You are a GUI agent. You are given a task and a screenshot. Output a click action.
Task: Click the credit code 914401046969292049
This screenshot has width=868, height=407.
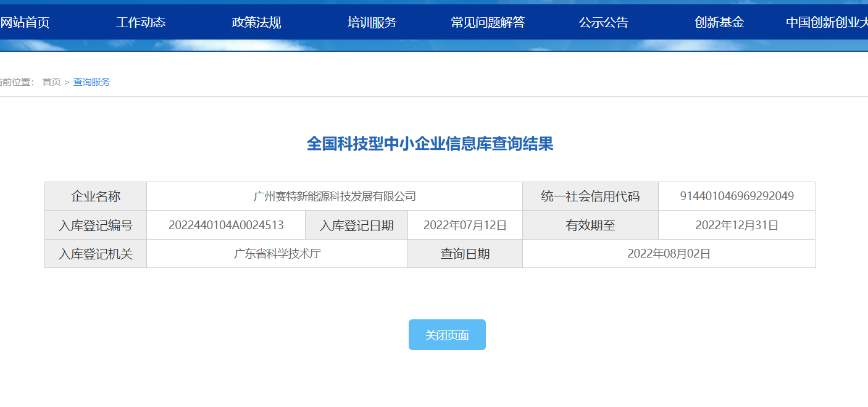point(737,196)
